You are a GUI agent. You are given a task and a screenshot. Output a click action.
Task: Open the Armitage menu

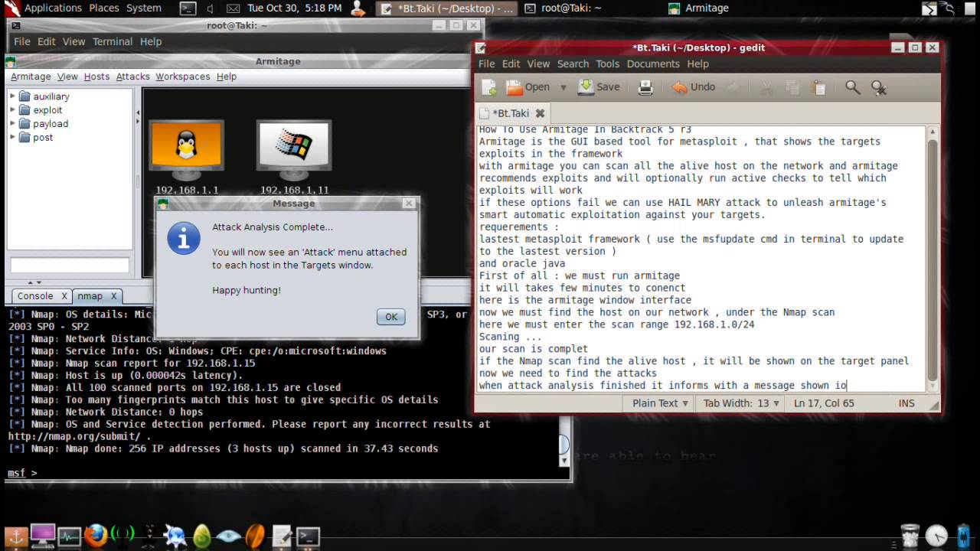pyautogui.click(x=31, y=77)
